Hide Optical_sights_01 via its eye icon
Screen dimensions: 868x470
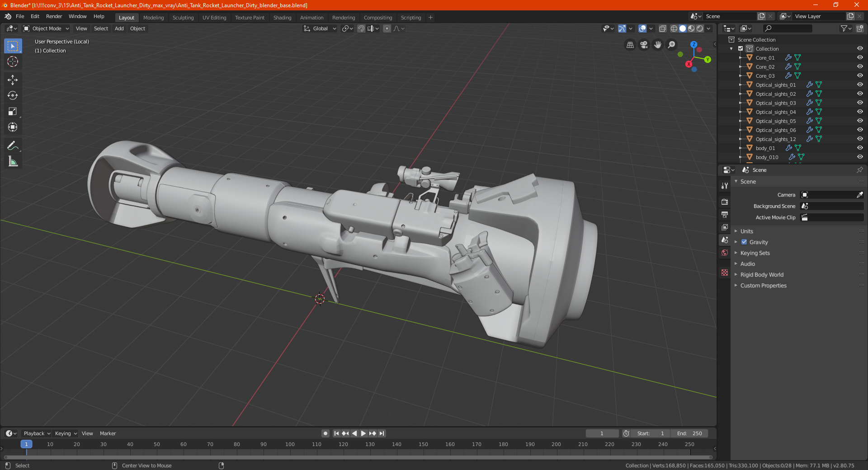860,85
